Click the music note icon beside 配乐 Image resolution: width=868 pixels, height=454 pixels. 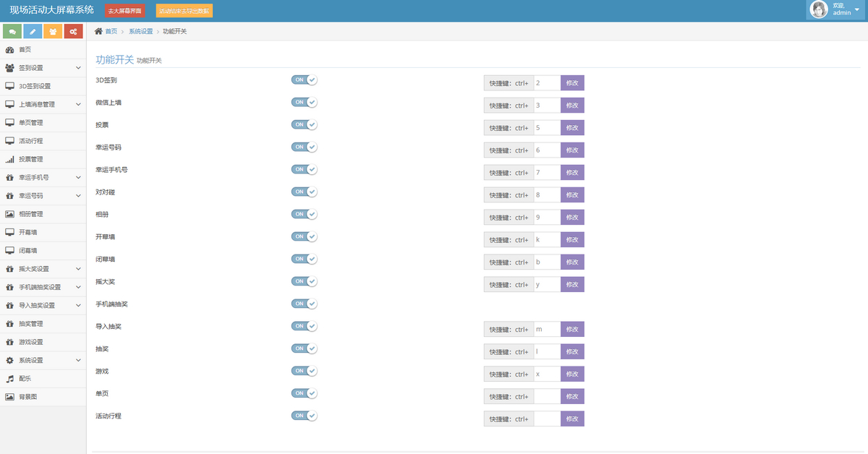pyautogui.click(x=10, y=379)
